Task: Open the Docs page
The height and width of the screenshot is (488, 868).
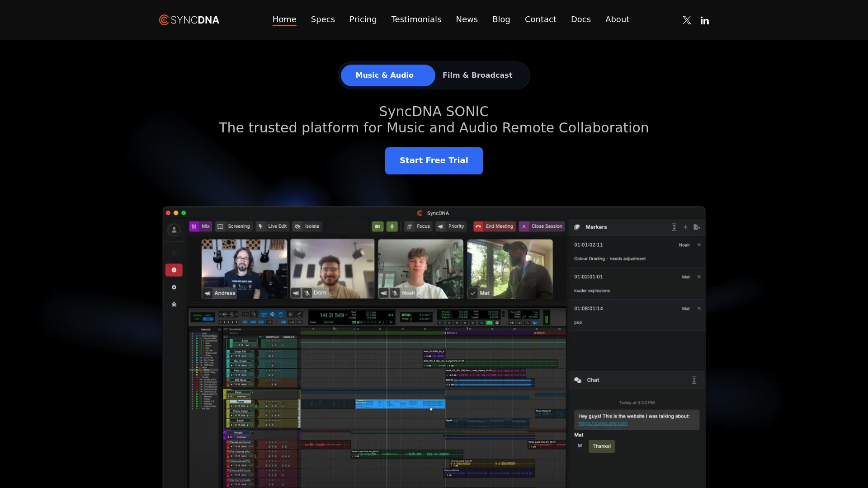Action: click(x=581, y=19)
